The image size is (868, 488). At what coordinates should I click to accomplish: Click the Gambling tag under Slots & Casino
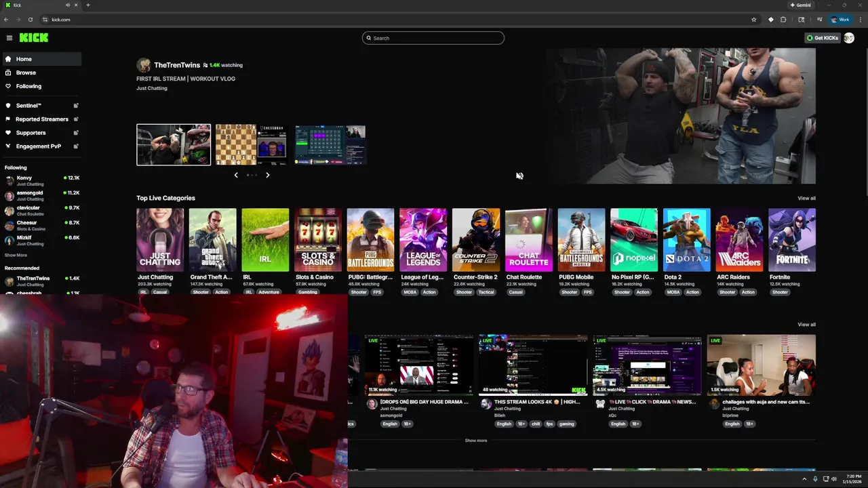[x=308, y=292]
